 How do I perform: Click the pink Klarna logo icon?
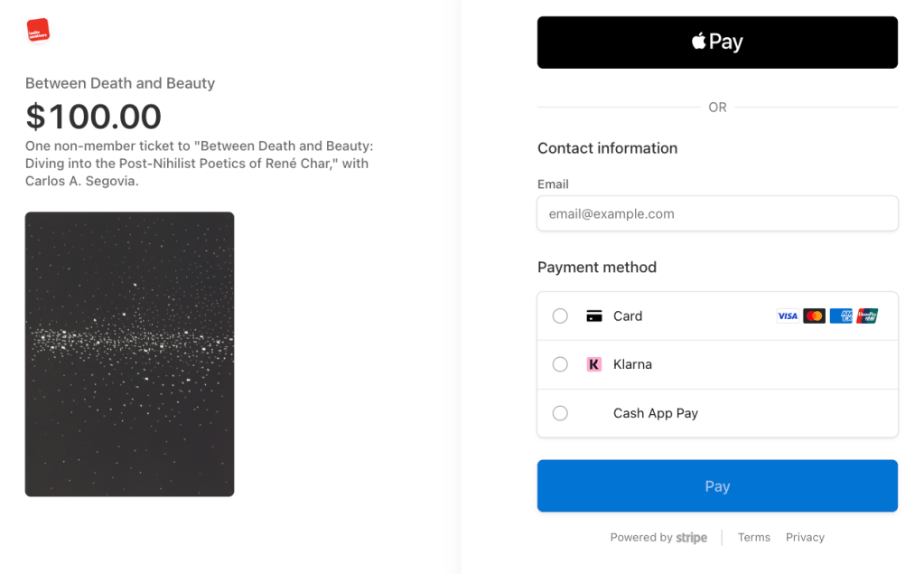pyautogui.click(x=593, y=364)
